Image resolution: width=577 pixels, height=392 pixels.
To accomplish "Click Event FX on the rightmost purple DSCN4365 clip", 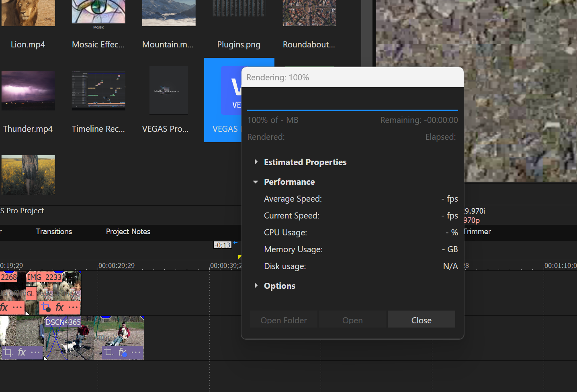I will tap(123, 353).
